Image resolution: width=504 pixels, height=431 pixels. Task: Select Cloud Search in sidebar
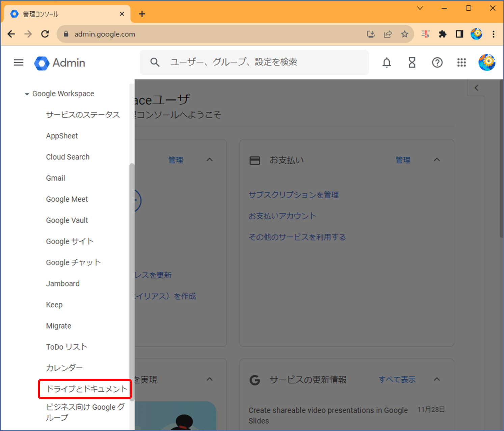point(68,157)
